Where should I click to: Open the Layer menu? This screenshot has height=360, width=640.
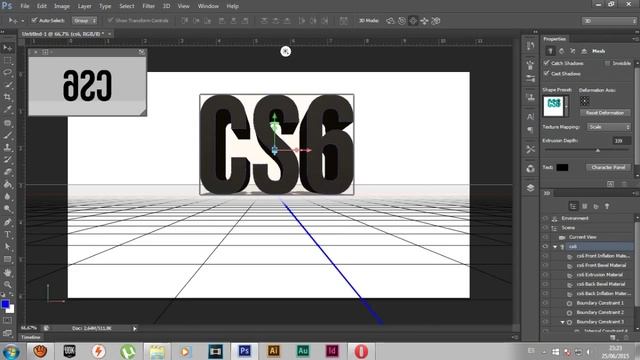(84, 6)
